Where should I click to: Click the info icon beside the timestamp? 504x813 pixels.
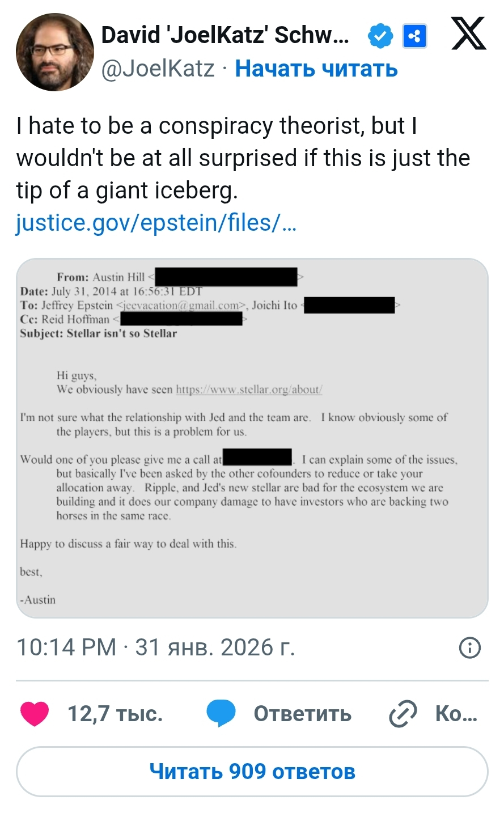point(469,647)
